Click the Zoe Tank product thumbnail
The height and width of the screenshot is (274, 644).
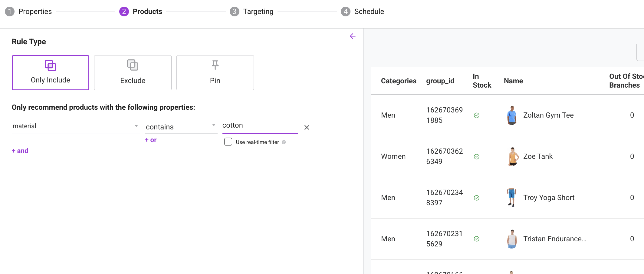(513, 156)
